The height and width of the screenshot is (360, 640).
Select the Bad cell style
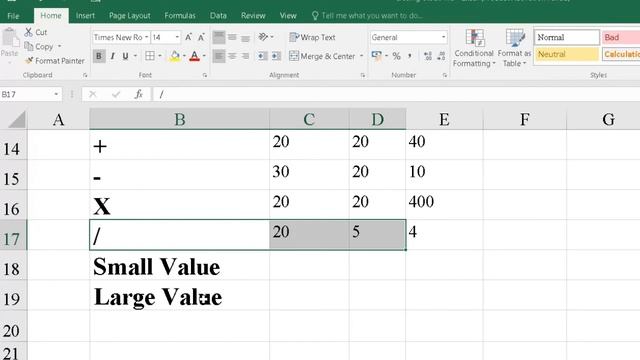tap(620, 37)
